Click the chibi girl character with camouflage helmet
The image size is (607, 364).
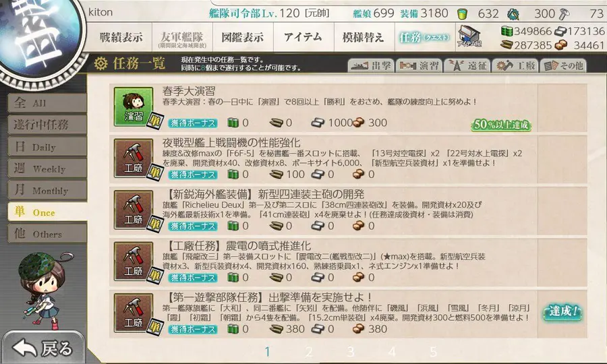tap(44, 290)
